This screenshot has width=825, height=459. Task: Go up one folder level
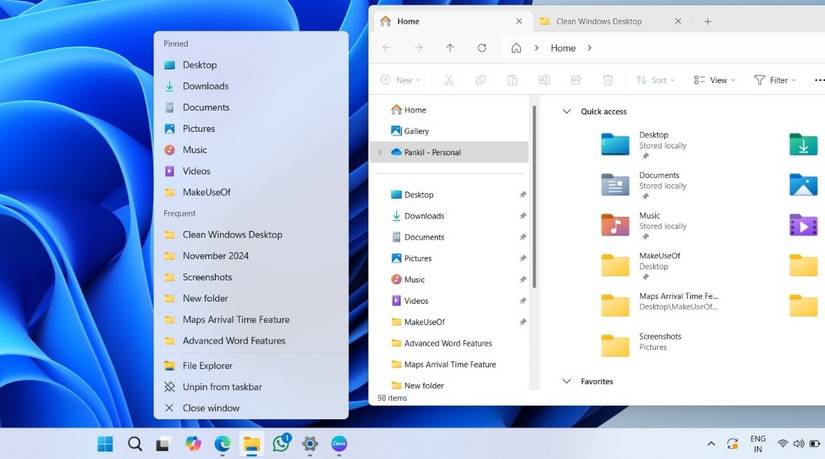[450, 48]
